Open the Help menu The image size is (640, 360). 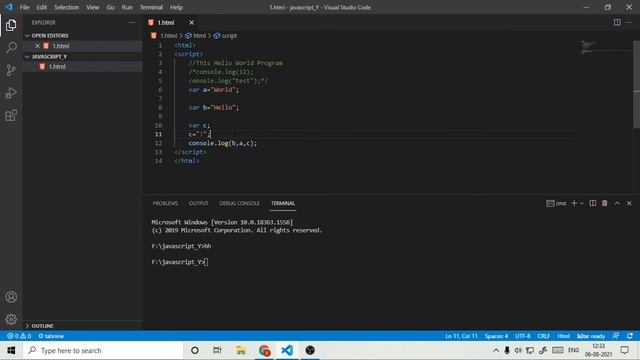(176, 7)
